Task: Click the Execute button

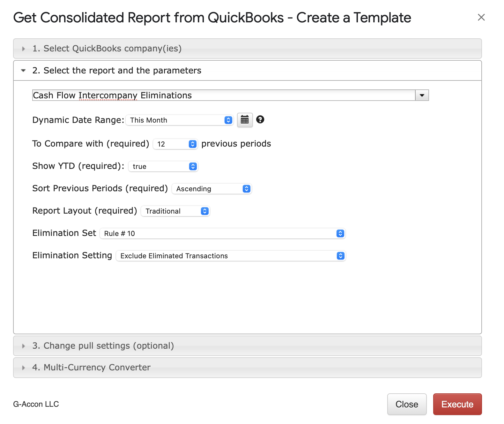Action: click(x=457, y=404)
